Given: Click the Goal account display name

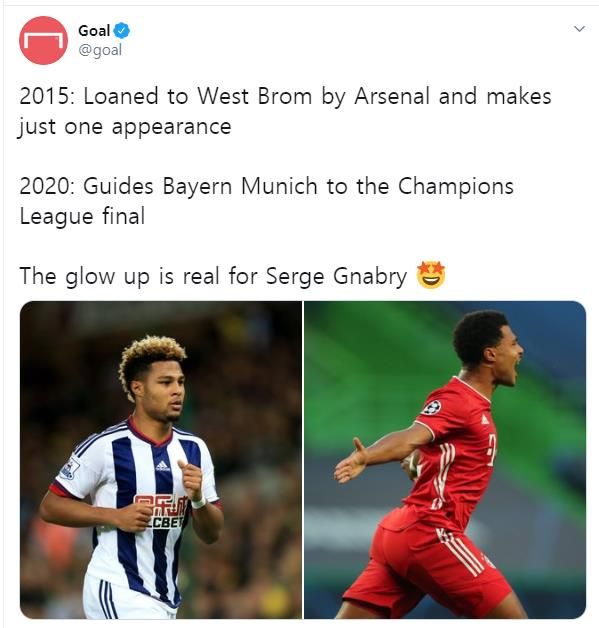Looking at the screenshot, I should pos(94,31).
